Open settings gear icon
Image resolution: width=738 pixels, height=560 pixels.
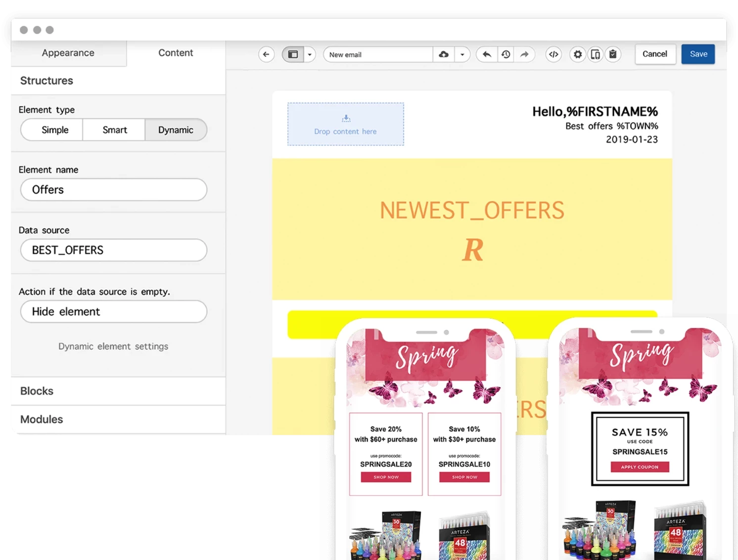pos(577,54)
